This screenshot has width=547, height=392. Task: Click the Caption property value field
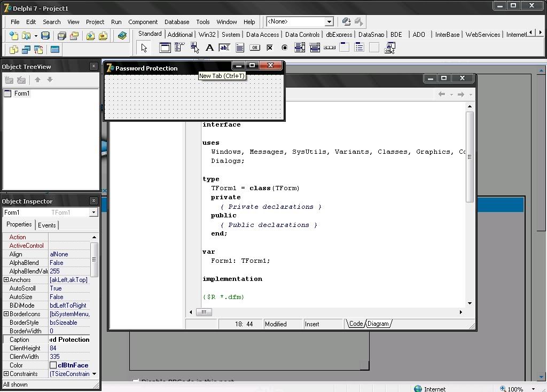click(69, 340)
